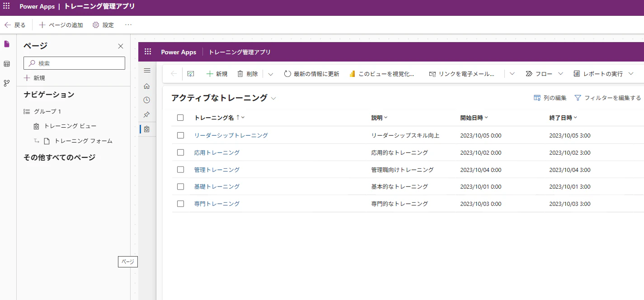This screenshot has height=300, width=644.
Task: Click the preview app launcher waffle
Action: pos(148,52)
